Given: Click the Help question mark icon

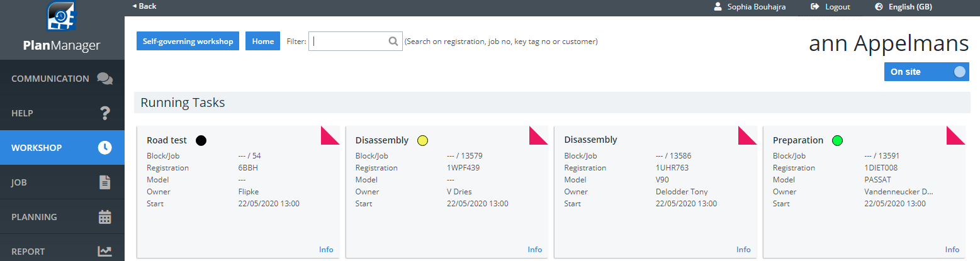Looking at the screenshot, I should (x=105, y=113).
